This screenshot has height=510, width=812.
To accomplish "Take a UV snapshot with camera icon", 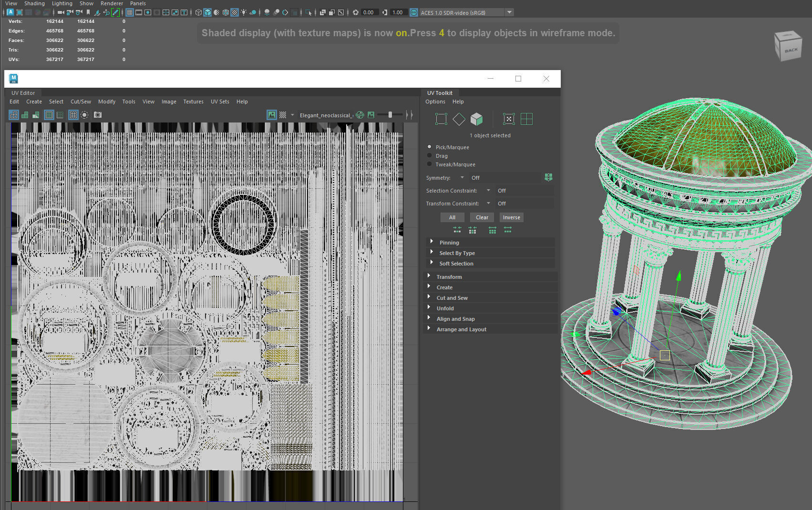I will pyautogui.click(x=98, y=115).
